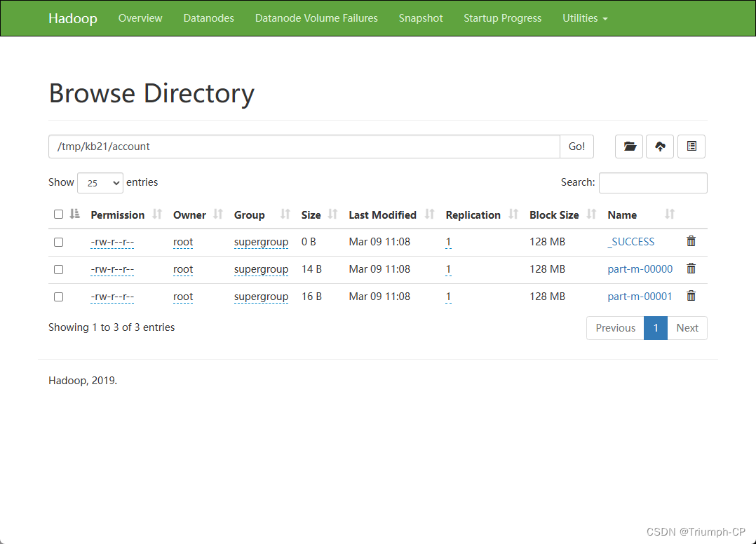Sort by the Owner column sort icon
The image size is (756, 544).
point(218,215)
